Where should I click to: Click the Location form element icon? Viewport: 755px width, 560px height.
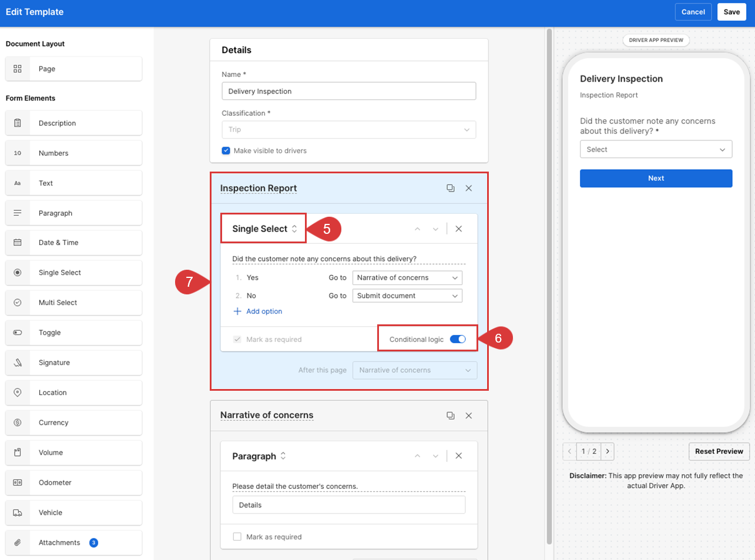pyautogui.click(x=17, y=393)
